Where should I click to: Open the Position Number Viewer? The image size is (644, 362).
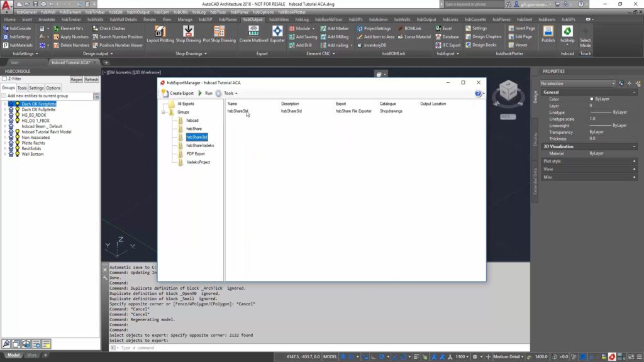tap(118, 45)
